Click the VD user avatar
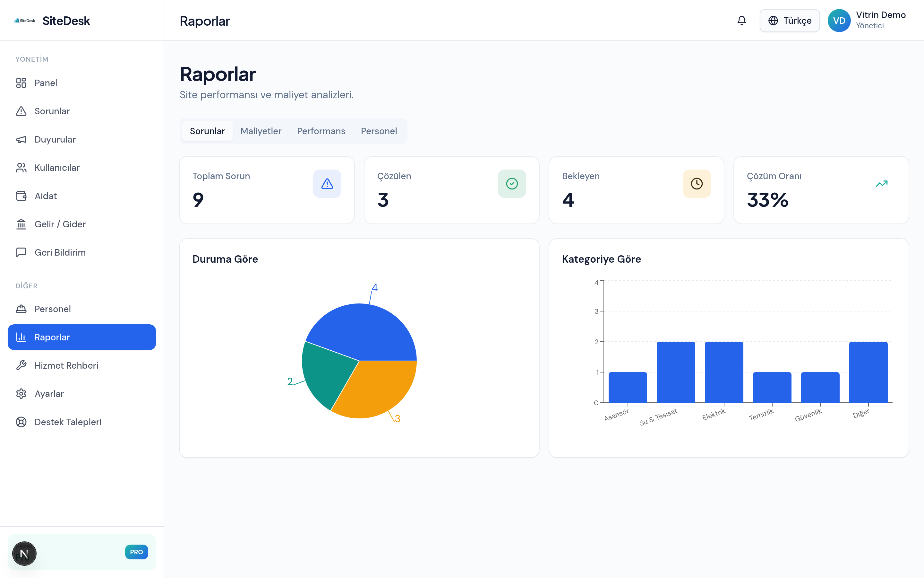The height and width of the screenshot is (578, 924). (839, 21)
